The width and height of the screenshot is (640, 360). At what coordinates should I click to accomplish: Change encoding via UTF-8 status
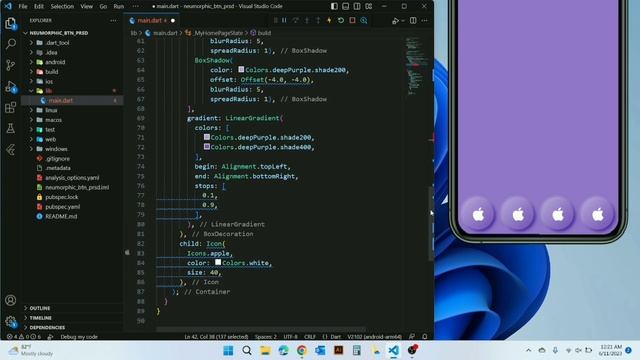click(x=291, y=337)
